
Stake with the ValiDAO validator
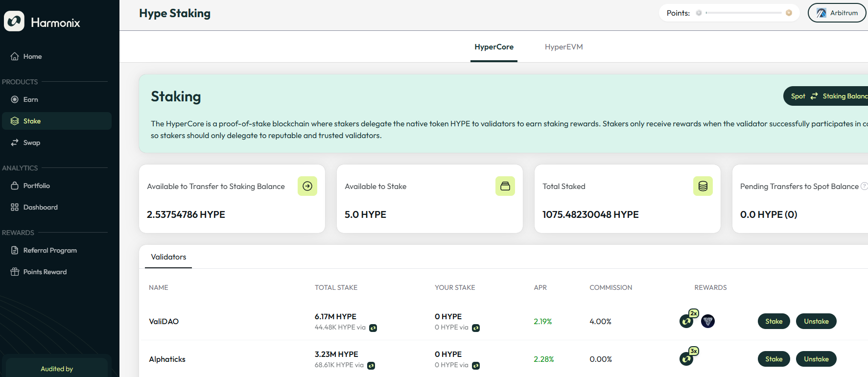pyautogui.click(x=774, y=321)
